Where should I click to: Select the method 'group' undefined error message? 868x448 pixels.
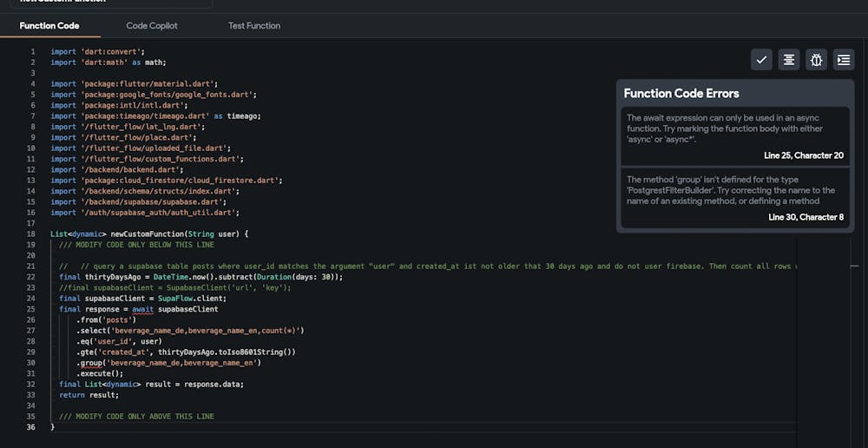730,190
